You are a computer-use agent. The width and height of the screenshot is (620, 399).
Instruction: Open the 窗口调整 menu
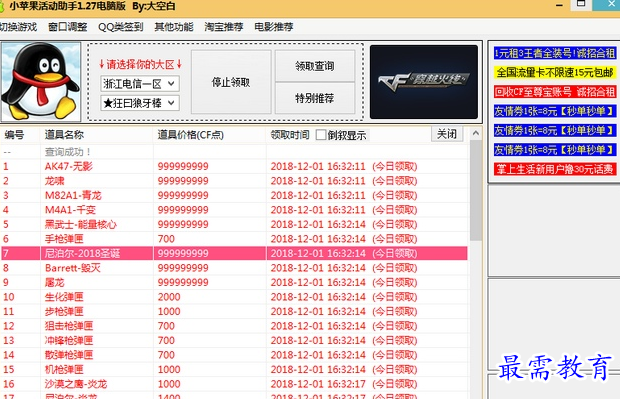click(x=68, y=27)
